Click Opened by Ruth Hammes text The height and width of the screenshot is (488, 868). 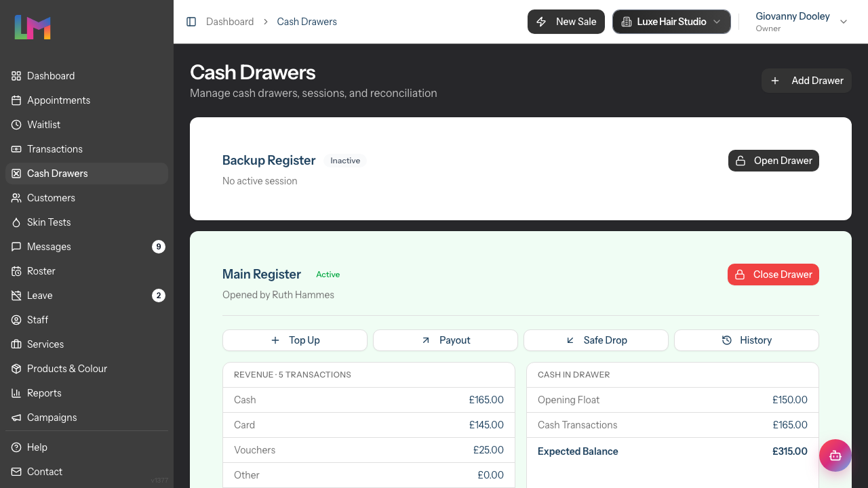pyautogui.click(x=278, y=295)
